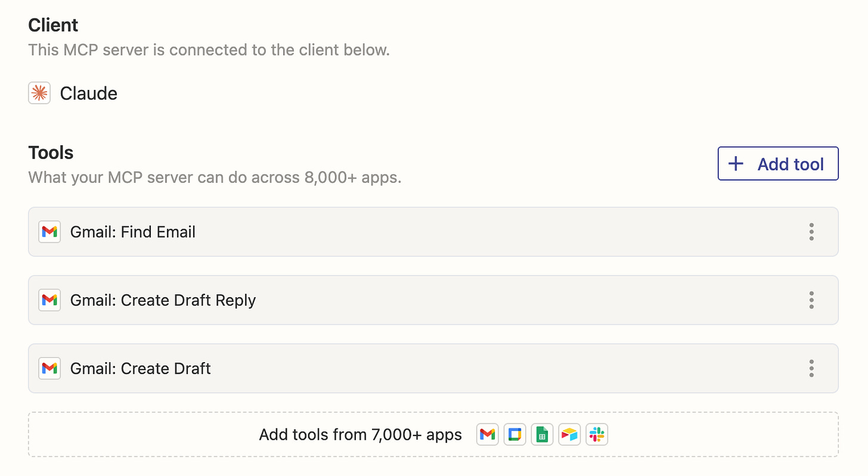Click the Gmail icon in the Create Draft row
The image size is (868, 476).
[x=49, y=369]
